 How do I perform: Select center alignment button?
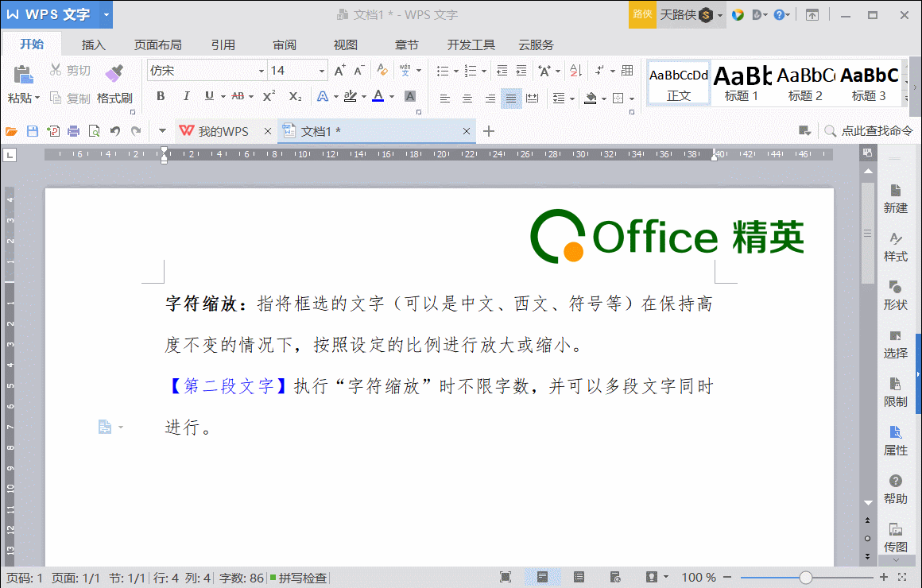pos(467,99)
